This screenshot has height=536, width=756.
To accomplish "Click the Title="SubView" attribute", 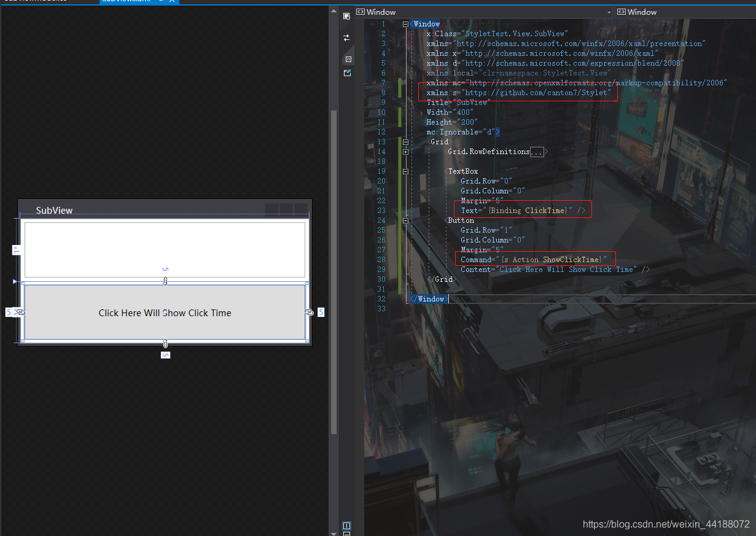I will coord(458,103).
